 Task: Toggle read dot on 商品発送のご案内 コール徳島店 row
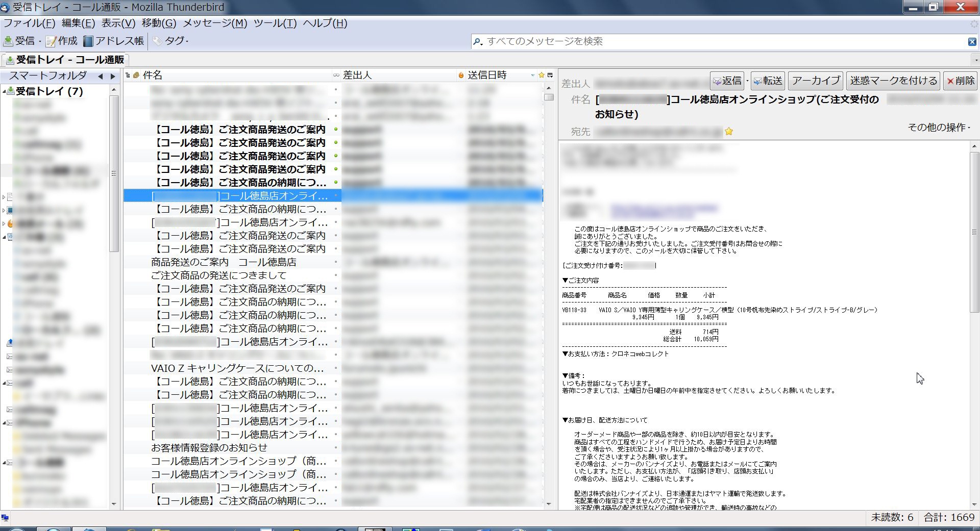(336, 262)
